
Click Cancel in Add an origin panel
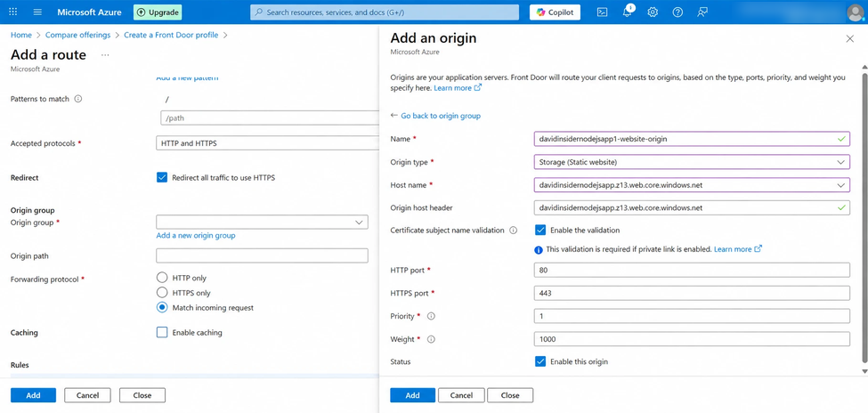pos(461,395)
